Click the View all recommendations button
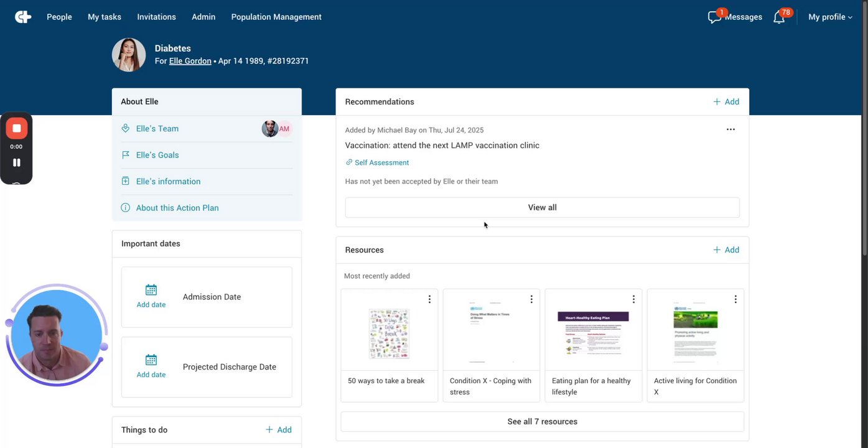 click(542, 207)
